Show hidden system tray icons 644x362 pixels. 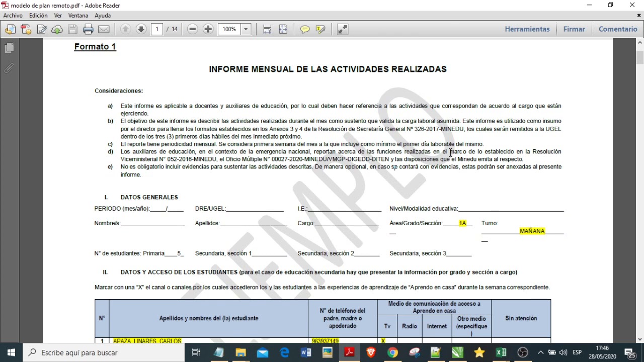coord(540,352)
